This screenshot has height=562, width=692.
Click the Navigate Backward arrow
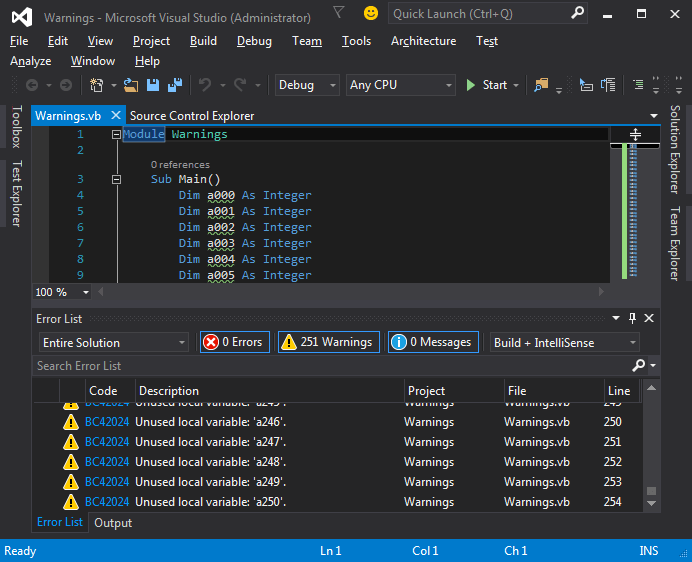(x=32, y=85)
